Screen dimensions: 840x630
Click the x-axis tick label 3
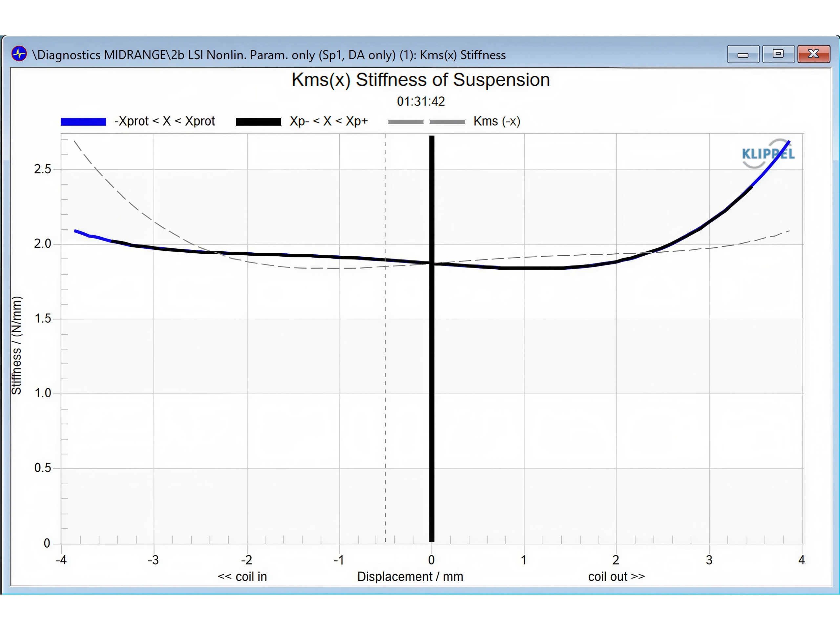(x=709, y=560)
